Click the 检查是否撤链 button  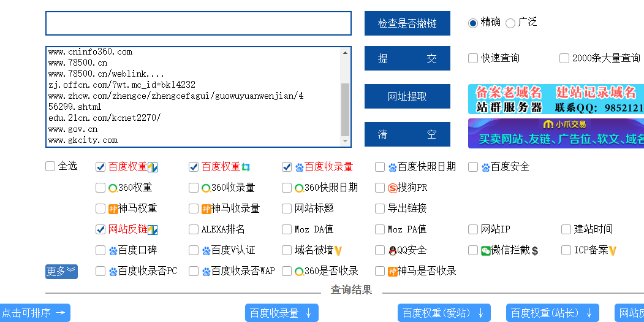click(x=407, y=23)
